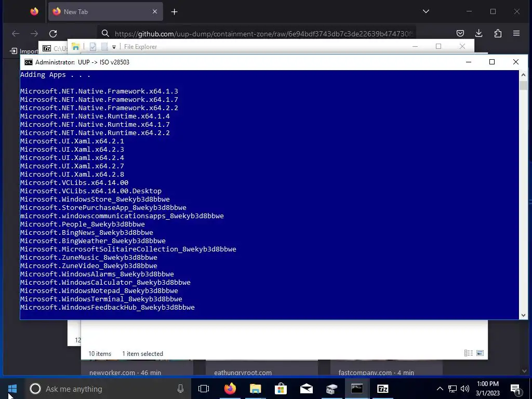Viewport: 532px width, 399px height.
Task: Click Microsoft.BingWeather_8wekyb3d8bbwe line
Action: pyautogui.click(x=93, y=241)
